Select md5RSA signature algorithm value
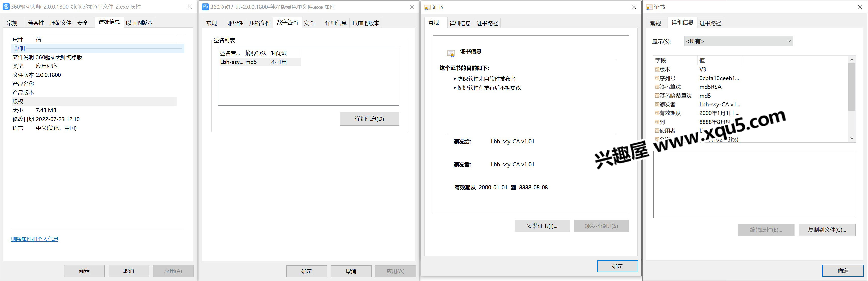The height and width of the screenshot is (281, 868). [710, 87]
